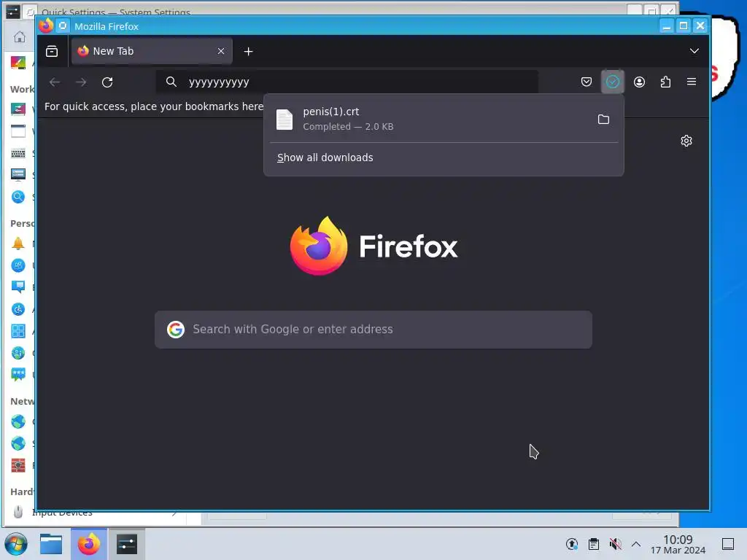Open the Firefox View icon in tab bar

(x=52, y=51)
